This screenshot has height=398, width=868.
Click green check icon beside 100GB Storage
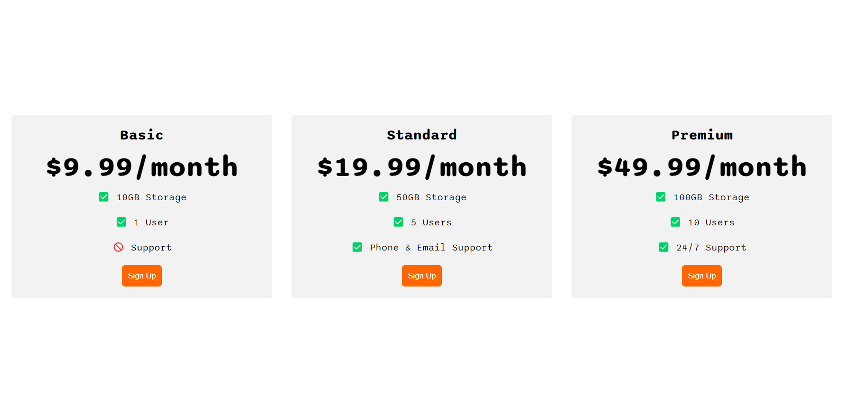[x=661, y=197]
